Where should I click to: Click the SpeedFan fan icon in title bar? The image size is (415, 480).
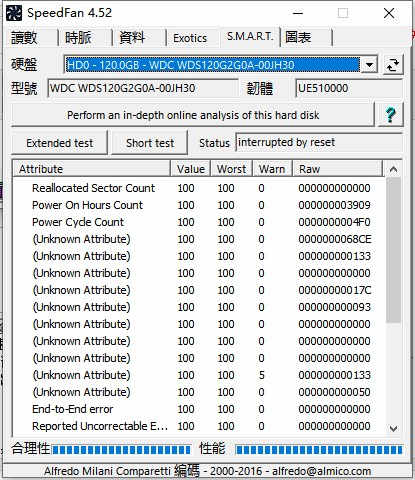coord(14,13)
